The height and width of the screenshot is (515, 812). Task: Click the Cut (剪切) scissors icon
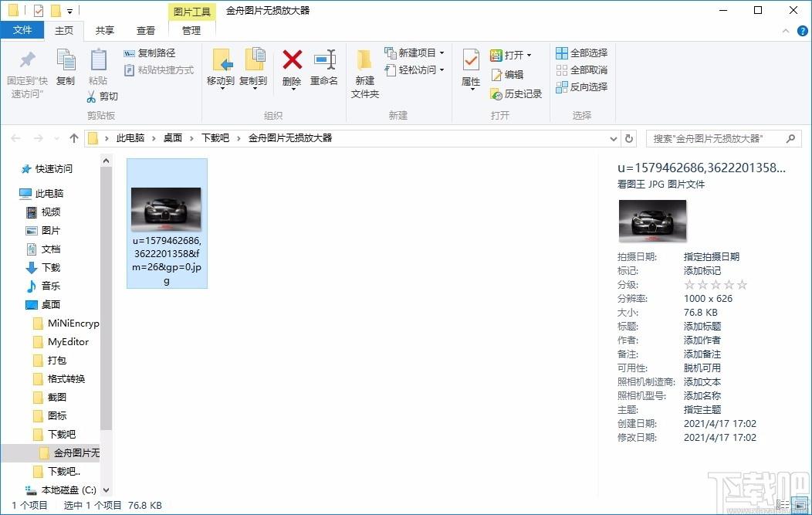91,97
